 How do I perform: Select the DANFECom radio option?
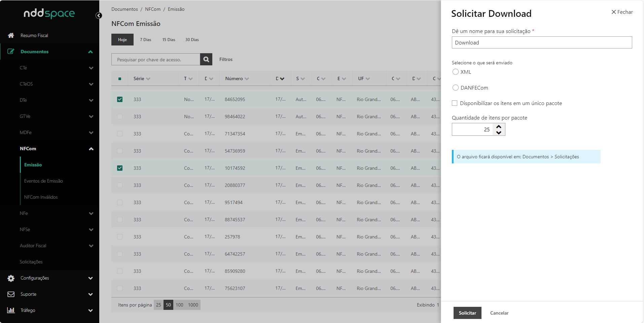click(x=456, y=88)
